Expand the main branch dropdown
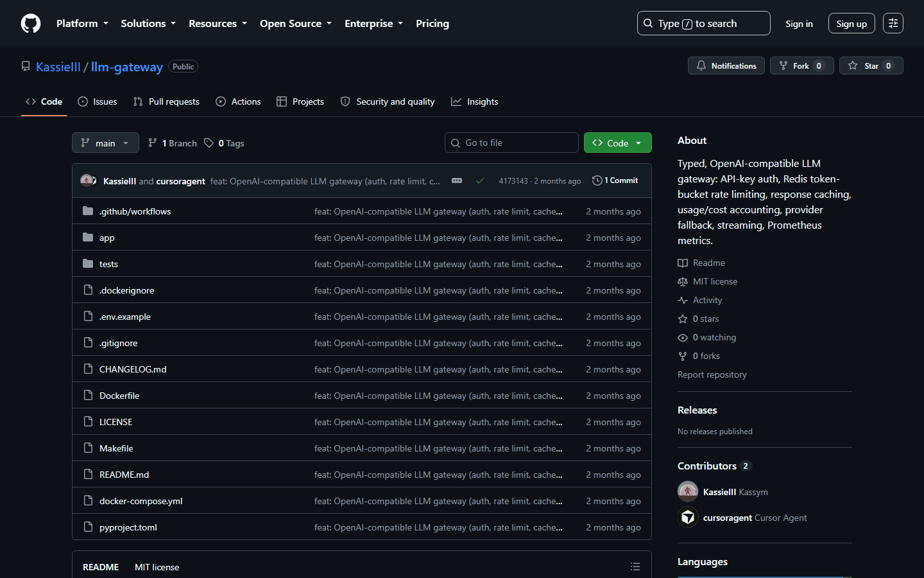The image size is (924, 578). [105, 143]
